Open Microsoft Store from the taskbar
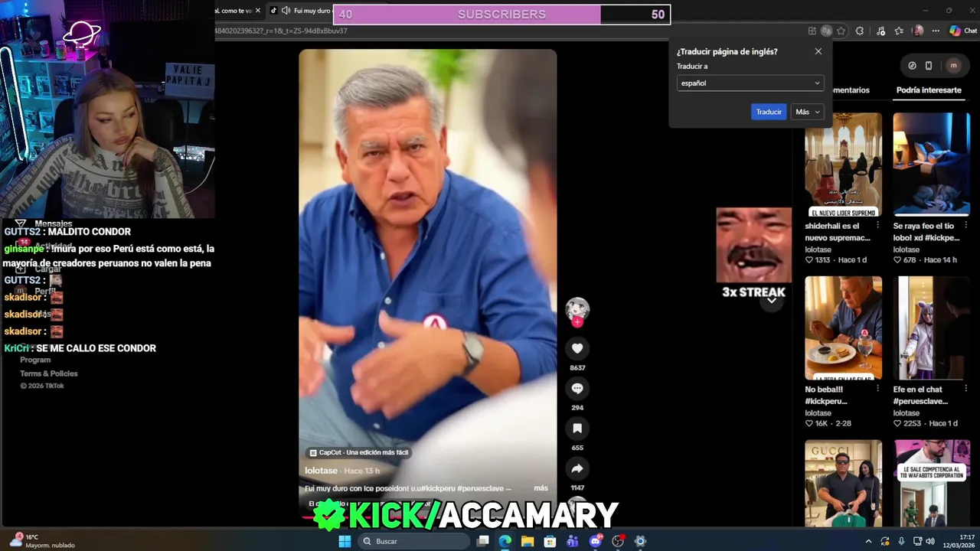The width and height of the screenshot is (980, 551). (x=550, y=541)
